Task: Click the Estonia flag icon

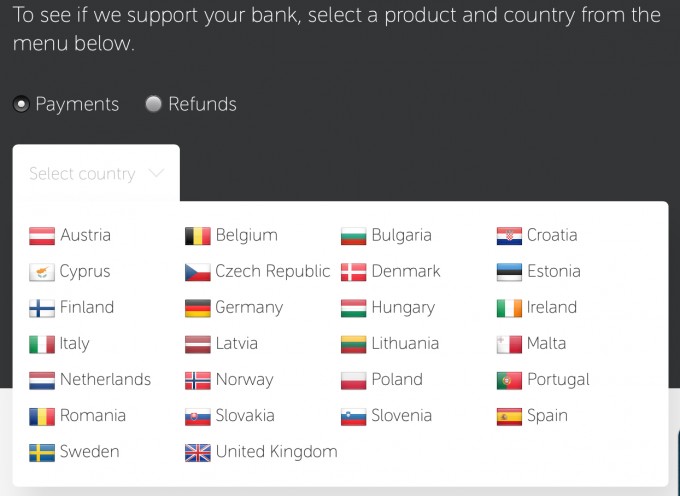Action: click(x=509, y=272)
